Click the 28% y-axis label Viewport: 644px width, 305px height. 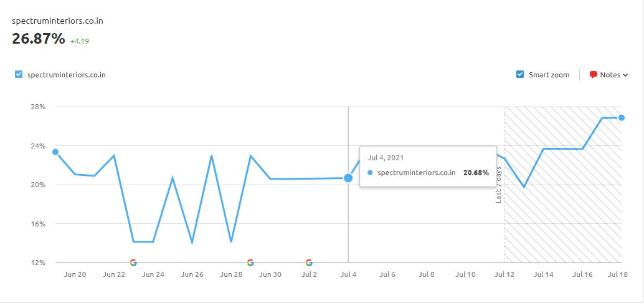tap(38, 107)
